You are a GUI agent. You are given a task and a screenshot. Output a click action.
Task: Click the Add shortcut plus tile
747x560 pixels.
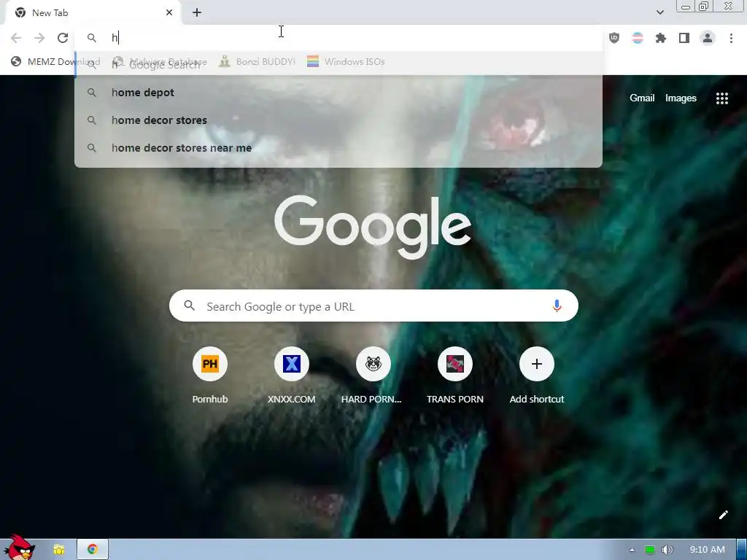click(536, 375)
